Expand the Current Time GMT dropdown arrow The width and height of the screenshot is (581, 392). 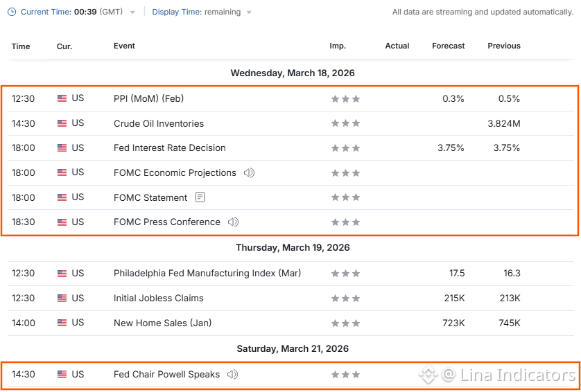132,12
